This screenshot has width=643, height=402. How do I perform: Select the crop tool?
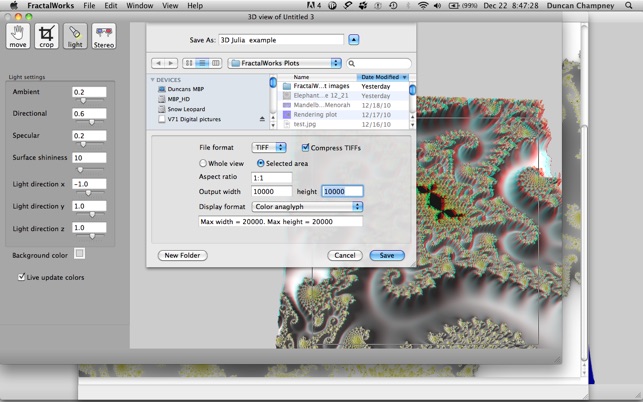point(47,36)
